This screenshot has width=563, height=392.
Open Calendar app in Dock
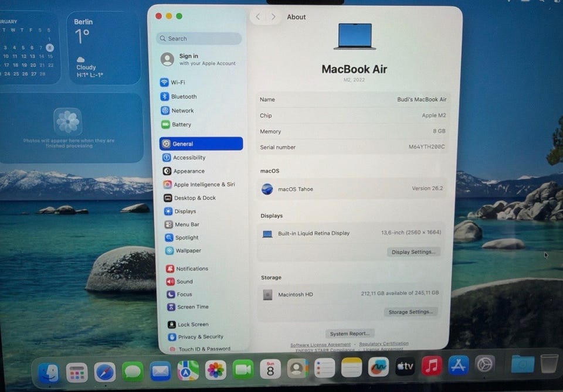(270, 369)
